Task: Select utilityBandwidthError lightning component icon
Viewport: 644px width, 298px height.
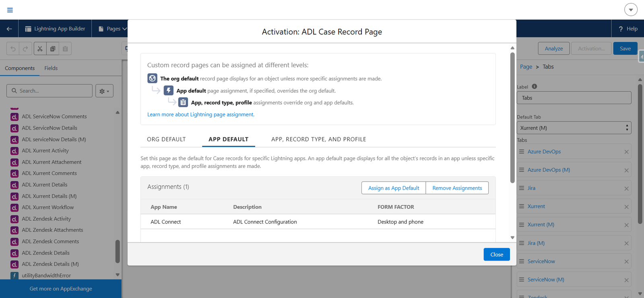Action: [14, 276]
